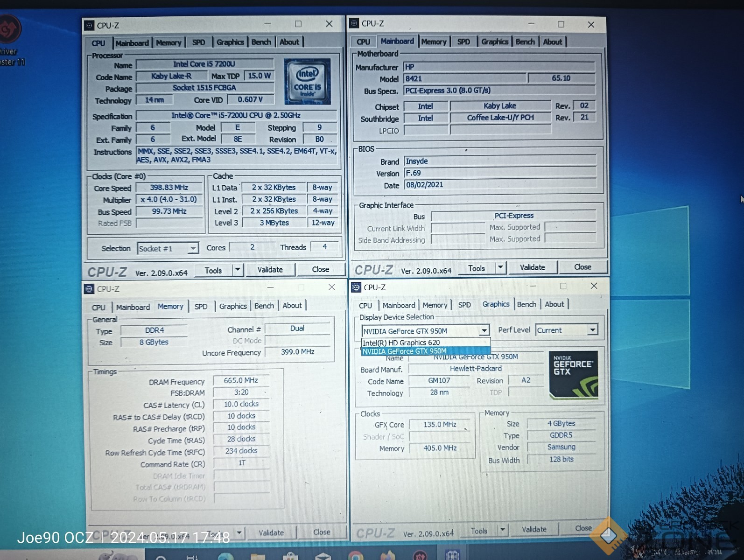Viewport: 744px width, 560px height.
Task: Click CPU-Z title bar icon in Mainboard window
Action: (x=354, y=23)
